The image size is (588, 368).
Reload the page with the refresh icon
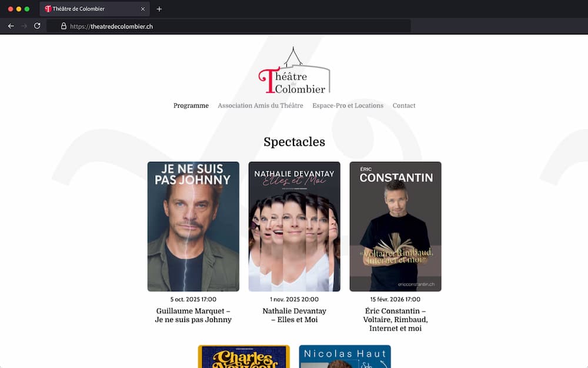[37, 26]
